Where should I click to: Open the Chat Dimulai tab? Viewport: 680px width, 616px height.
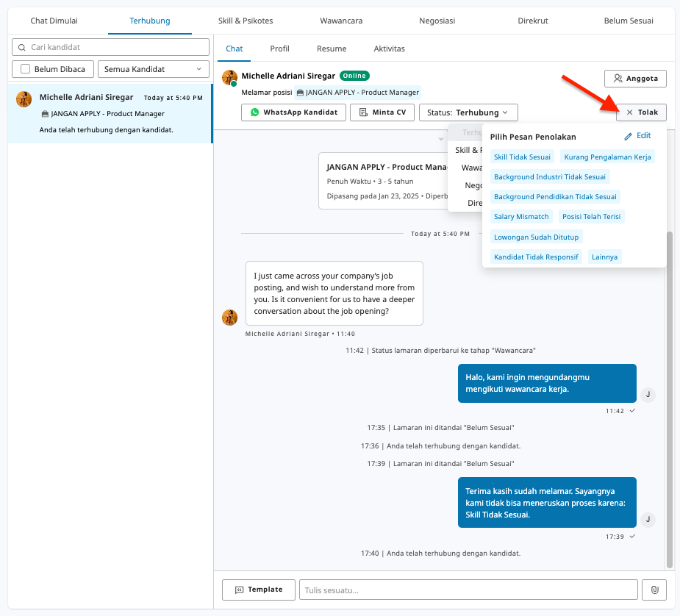(x=54, y=21)
